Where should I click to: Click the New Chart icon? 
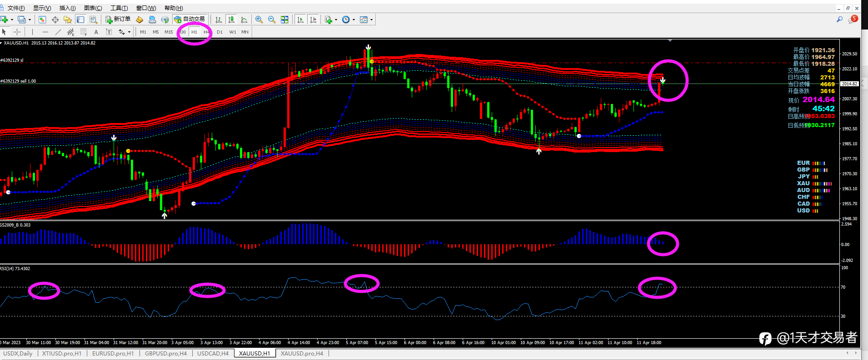pyautogui.click(x=4, y=20)
